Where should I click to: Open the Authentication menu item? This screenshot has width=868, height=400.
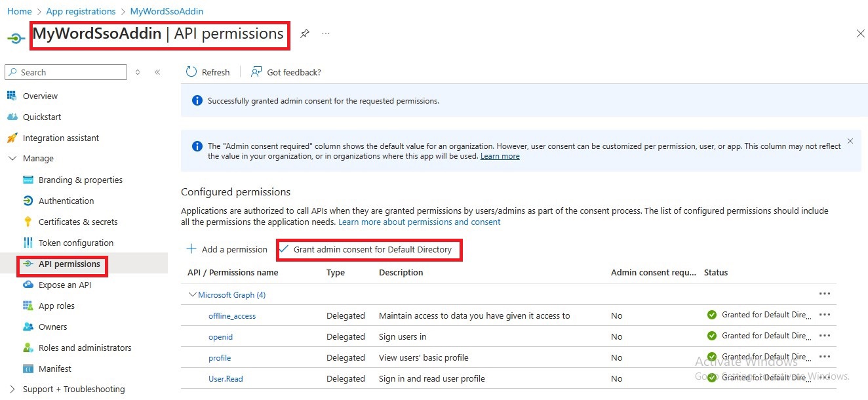click(x=66, y=201)
